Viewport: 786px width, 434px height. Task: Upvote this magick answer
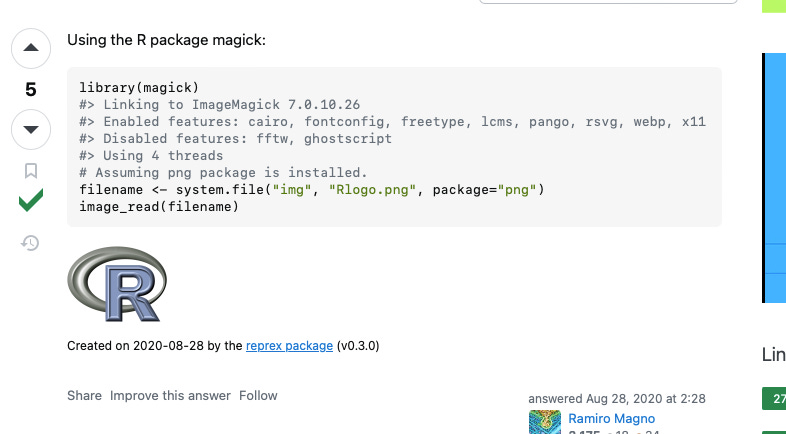[30, 48]
